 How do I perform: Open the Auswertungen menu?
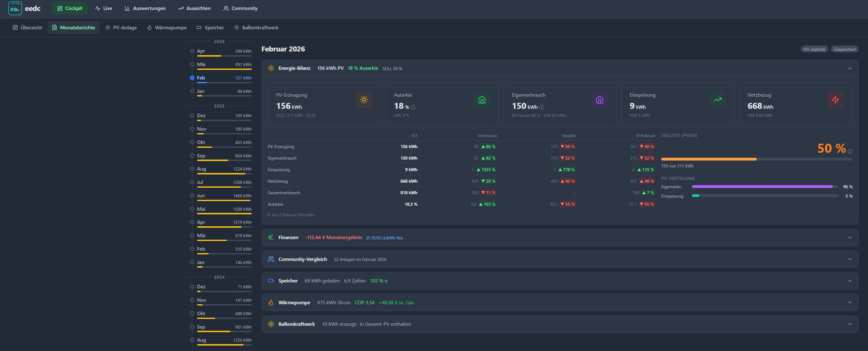pos(145,8)
